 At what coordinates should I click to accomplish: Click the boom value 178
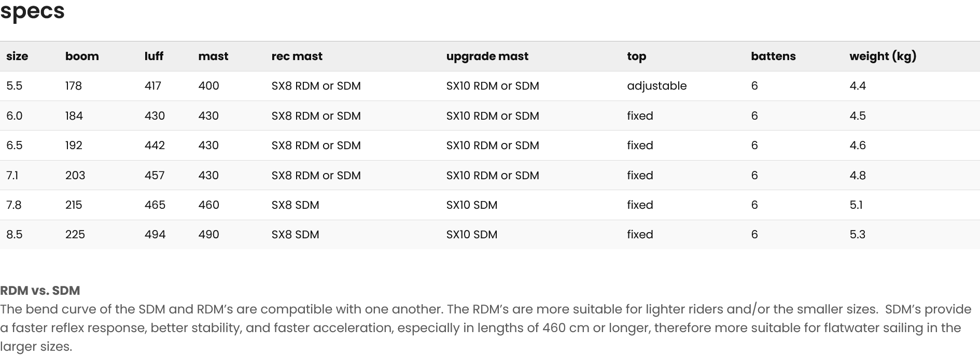[x=74, y=86]
